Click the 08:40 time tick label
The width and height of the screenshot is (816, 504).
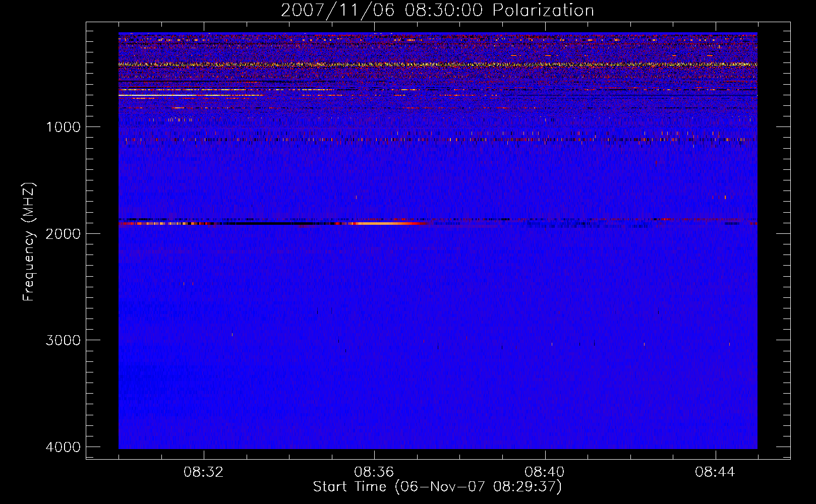tap(545, 472)
